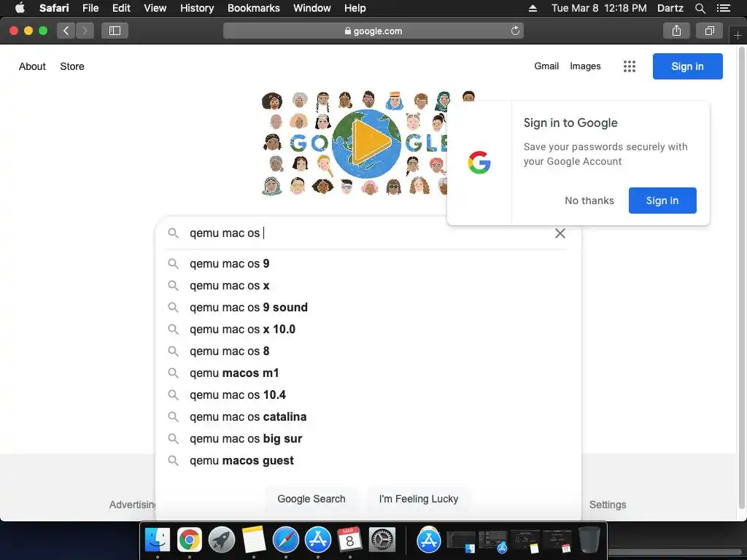Select suggestion qemu mac os 9
This screenshot has height=560, width=747.
(367, 263)
